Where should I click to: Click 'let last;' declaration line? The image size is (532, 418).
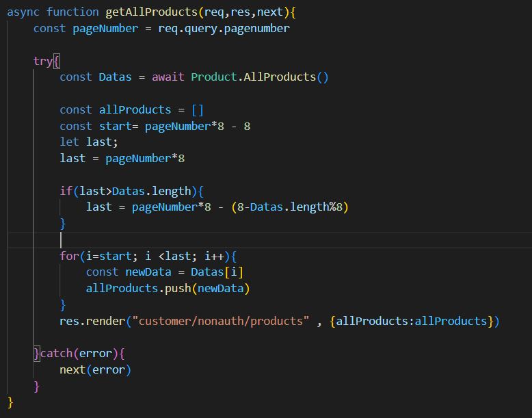tap(89, 142)
